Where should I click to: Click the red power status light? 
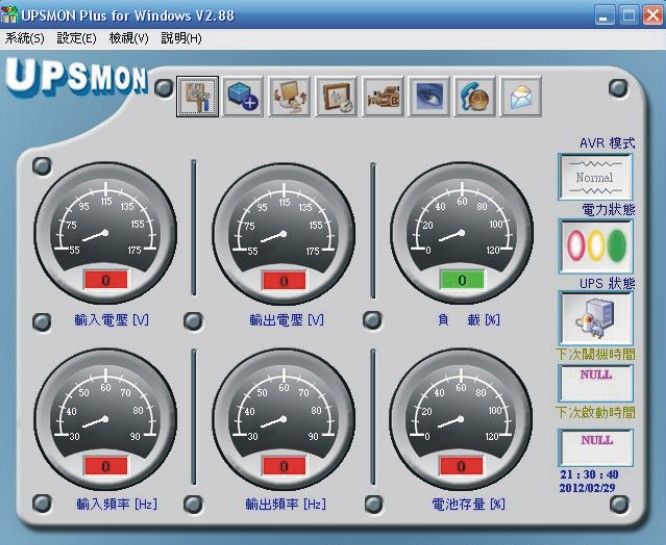pos(574,246)
